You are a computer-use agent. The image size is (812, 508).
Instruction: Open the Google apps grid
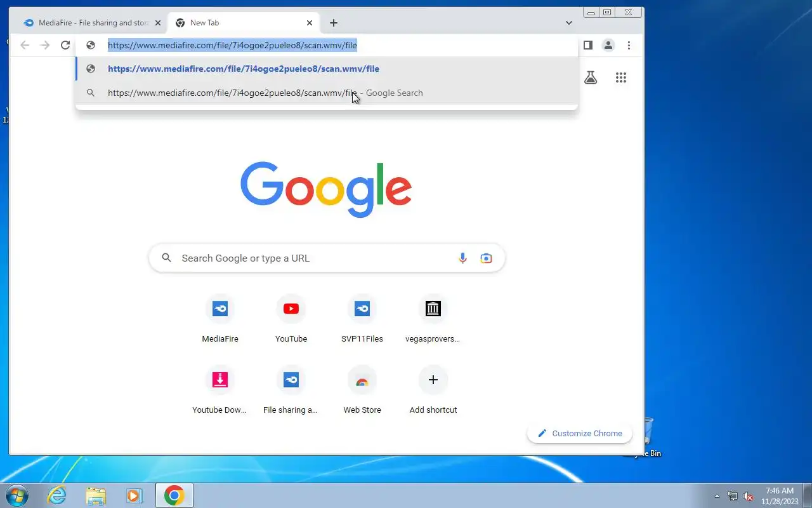point(621,77)
